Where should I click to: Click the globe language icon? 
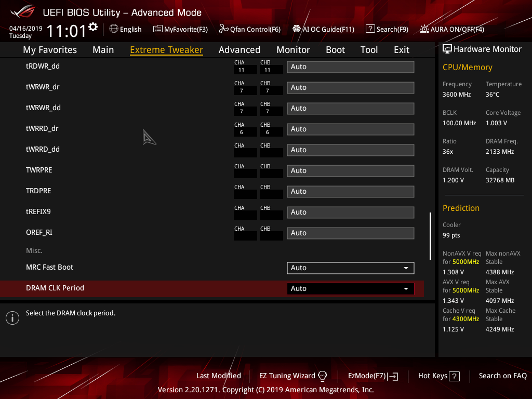pos(114,29)
